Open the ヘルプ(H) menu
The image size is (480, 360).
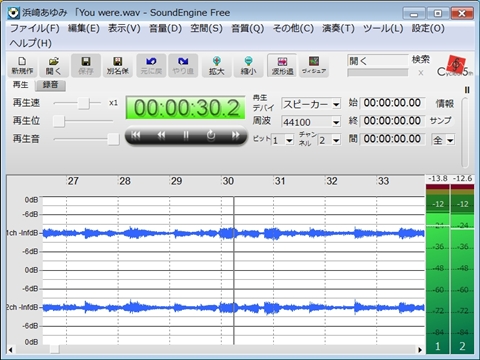(x=31, y=43)
